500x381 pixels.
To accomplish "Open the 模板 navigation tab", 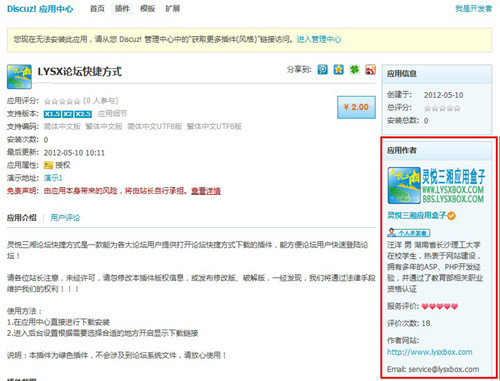I will click(148, 9).
